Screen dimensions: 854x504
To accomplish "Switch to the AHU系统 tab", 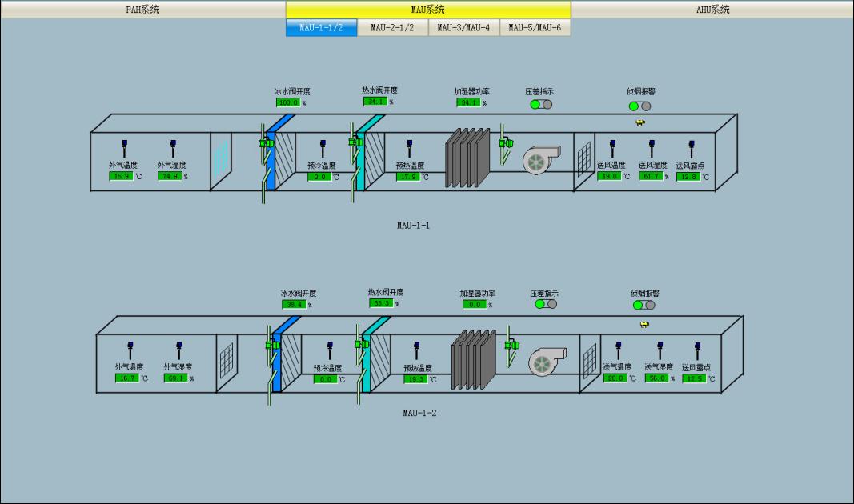I will point(712,10).
